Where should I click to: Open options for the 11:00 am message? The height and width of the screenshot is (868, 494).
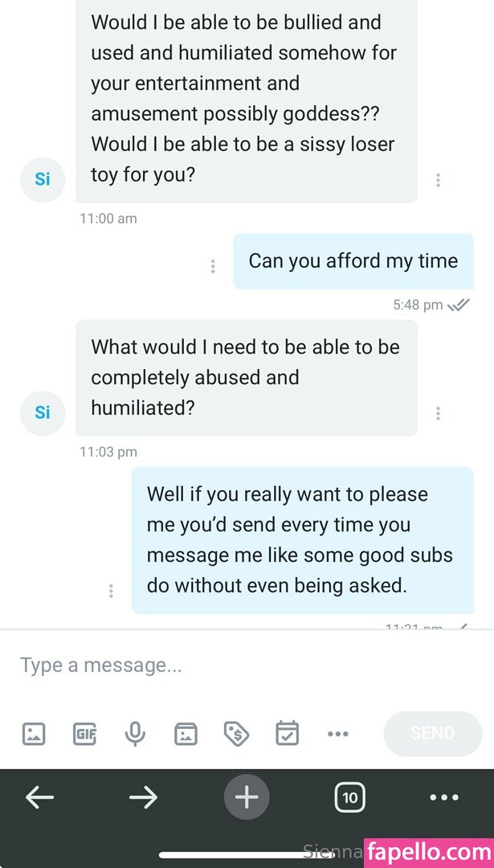coord(438,180)
